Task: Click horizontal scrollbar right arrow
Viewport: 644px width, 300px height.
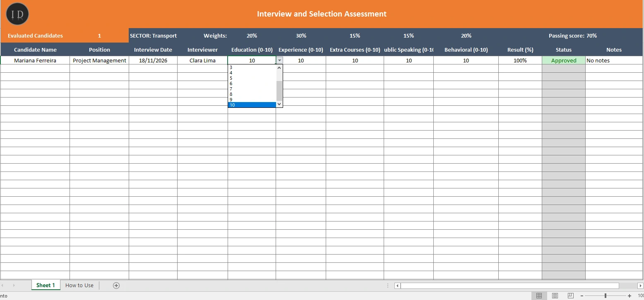Action: tap(641, 286)
